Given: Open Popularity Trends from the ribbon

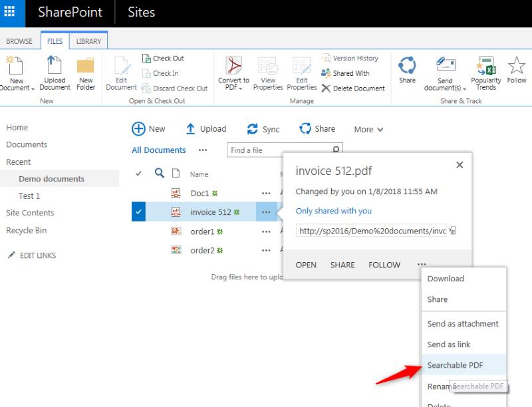Looking at the screenshot, I should [x=486, y=73].
